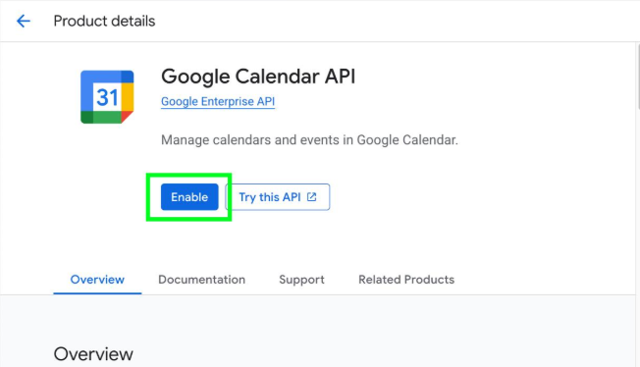
Task: Enable the Google Calendar API
Action: pyautogui.click(x=189, y=197)
